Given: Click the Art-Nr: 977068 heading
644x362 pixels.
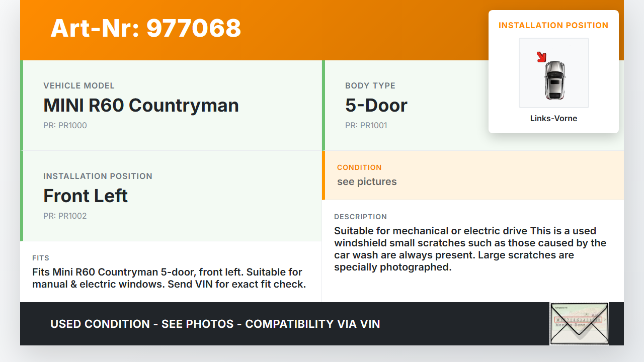Looking at the screenshot, I should click(146, 28).
